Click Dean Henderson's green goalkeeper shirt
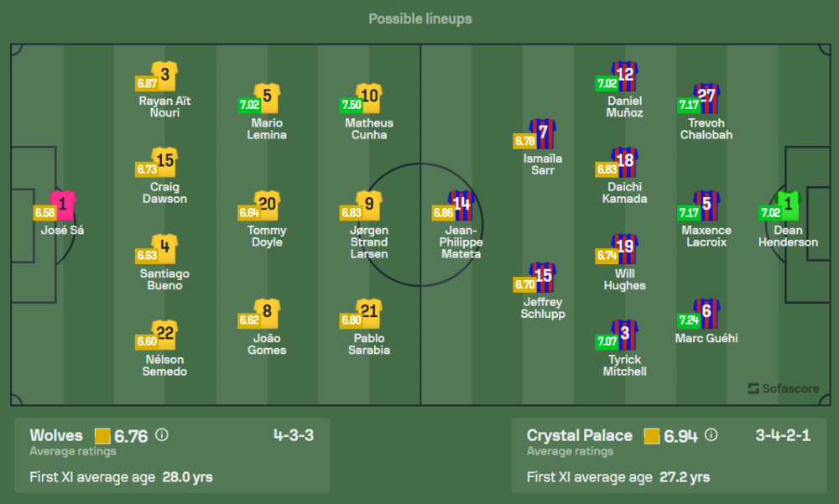Viewport: 839px width, 504px height. coord(788,205)
